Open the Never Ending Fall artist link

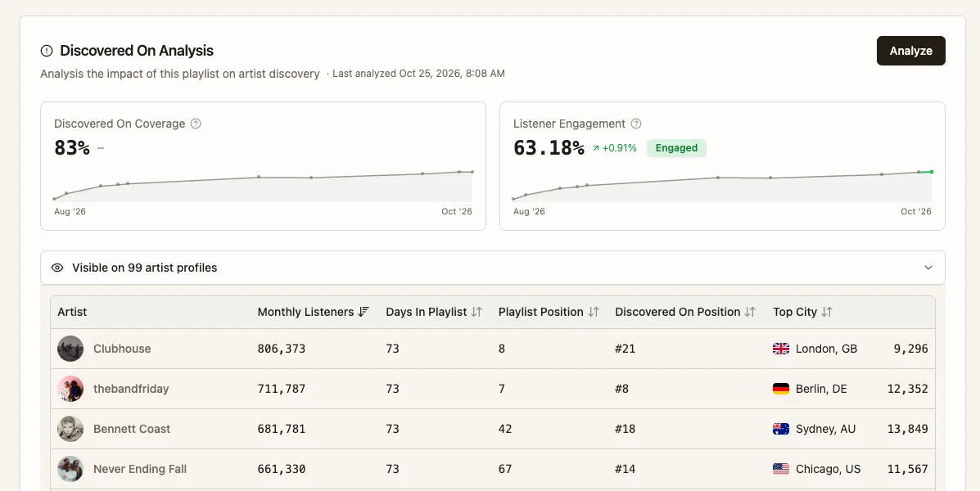pyautogui.click(x=140, y=469)
